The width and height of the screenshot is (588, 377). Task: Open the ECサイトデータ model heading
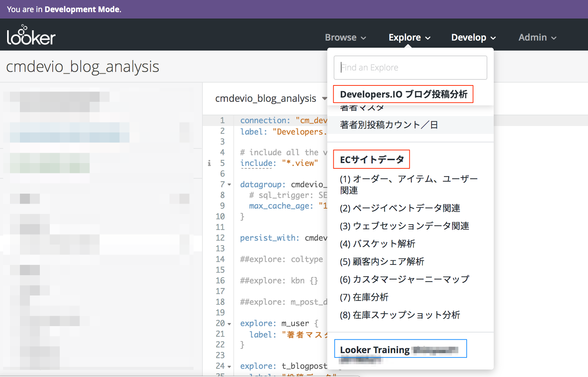point(371,159)
